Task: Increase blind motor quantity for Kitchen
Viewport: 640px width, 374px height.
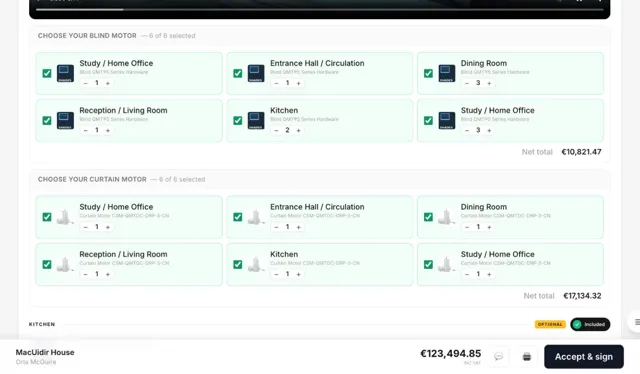Action: 298,130
